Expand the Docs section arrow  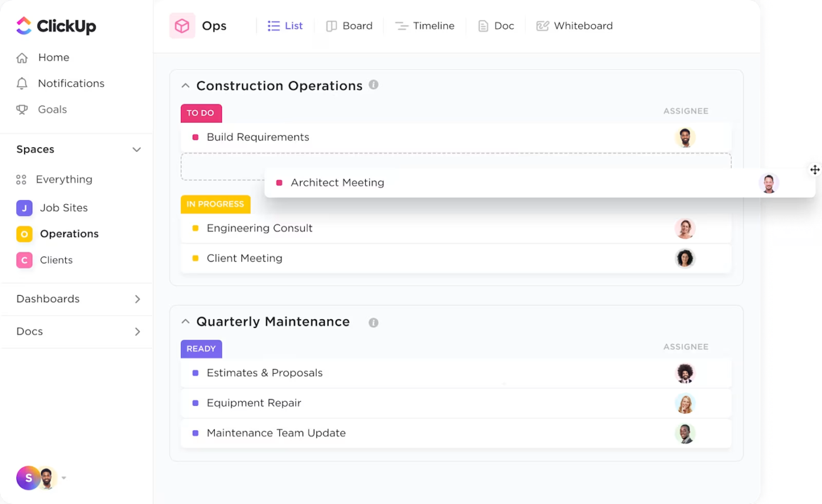137,332
